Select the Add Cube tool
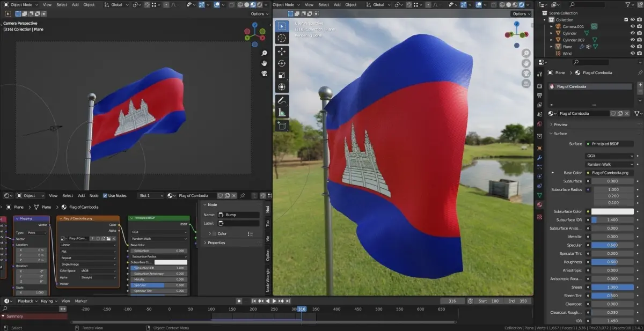The width and height of the screenshot is (644, 331). tap(282, 126)
